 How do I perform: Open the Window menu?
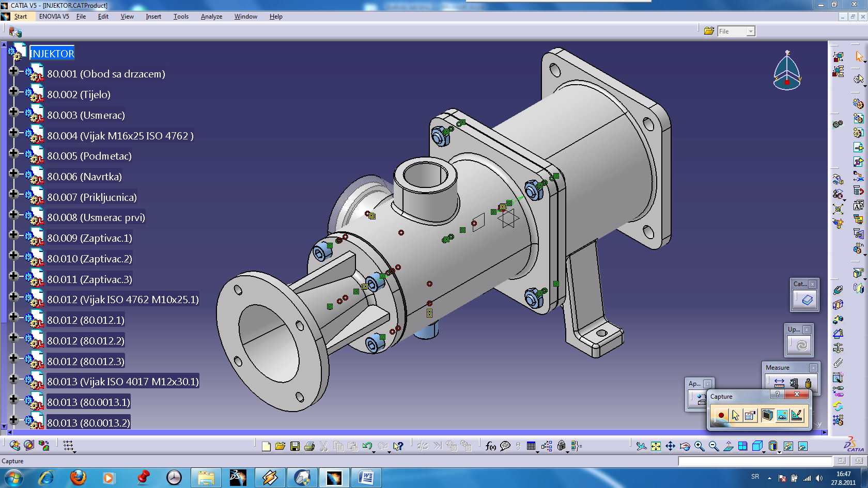246,17
